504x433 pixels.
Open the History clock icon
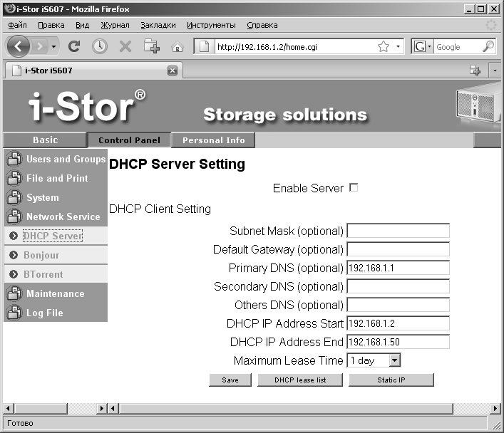pyautogui.click(x=99, y=47)
